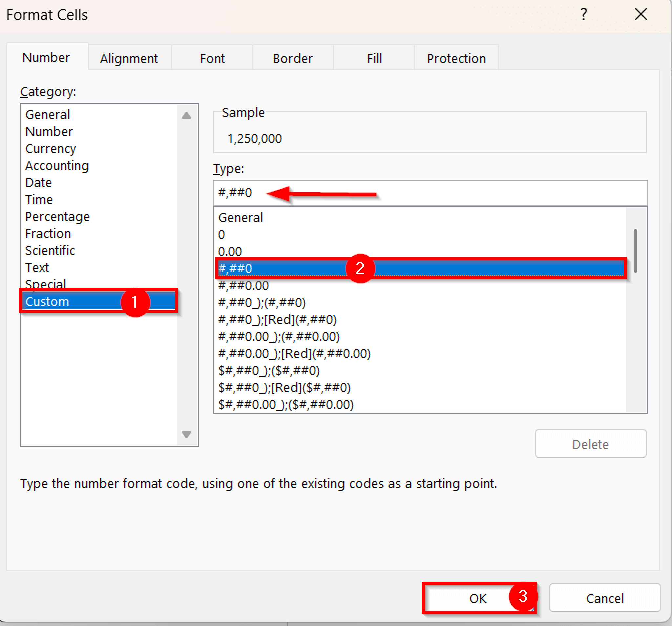Choose the Percentage category
The image size is (672, 626).
57,217
